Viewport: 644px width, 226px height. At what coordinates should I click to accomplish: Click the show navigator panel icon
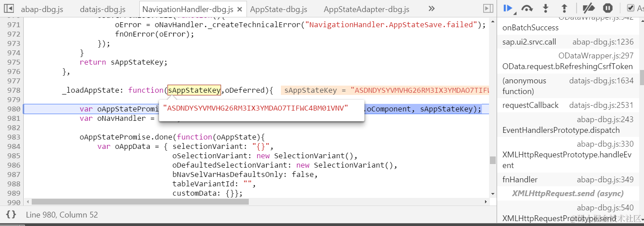click(8, 8)
